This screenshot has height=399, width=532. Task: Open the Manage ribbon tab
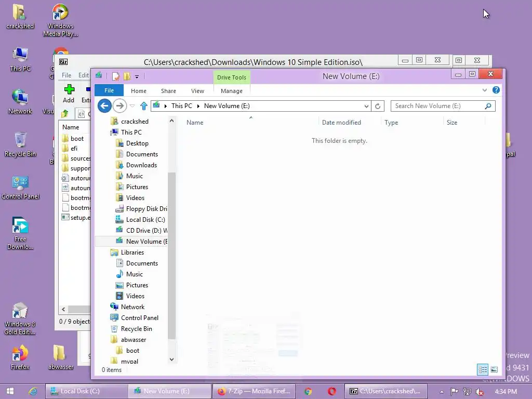click(x=231, y=91)
